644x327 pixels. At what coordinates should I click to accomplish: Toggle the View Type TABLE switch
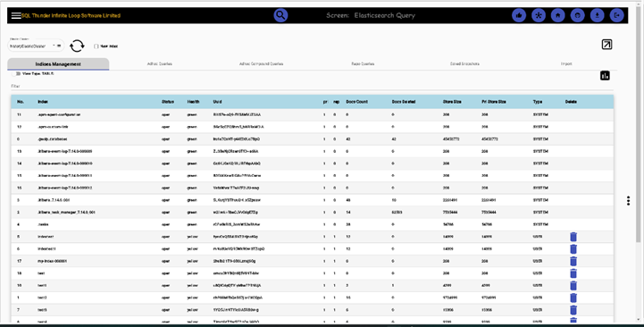[x=16, y=74]
